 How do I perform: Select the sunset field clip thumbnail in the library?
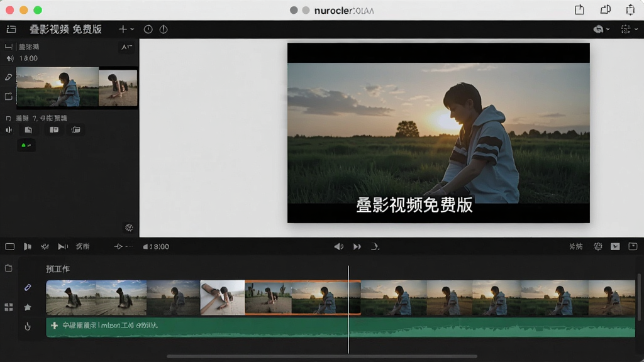(57, 87)
